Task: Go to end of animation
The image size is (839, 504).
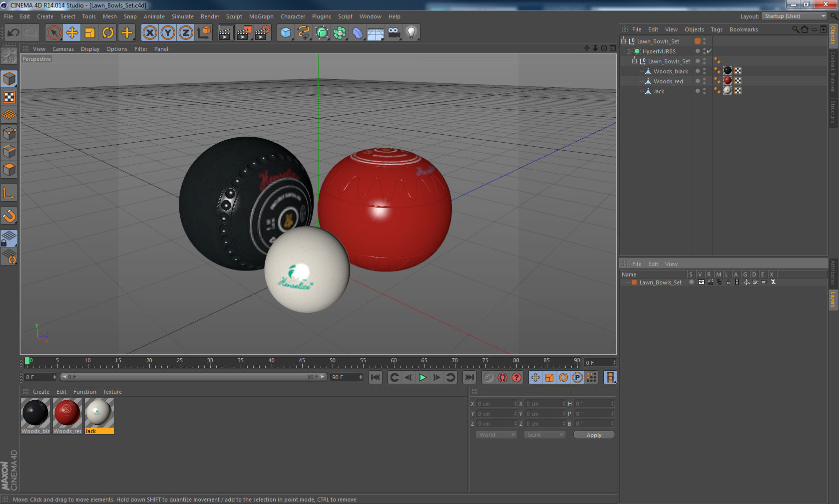Action: [469, 377]
